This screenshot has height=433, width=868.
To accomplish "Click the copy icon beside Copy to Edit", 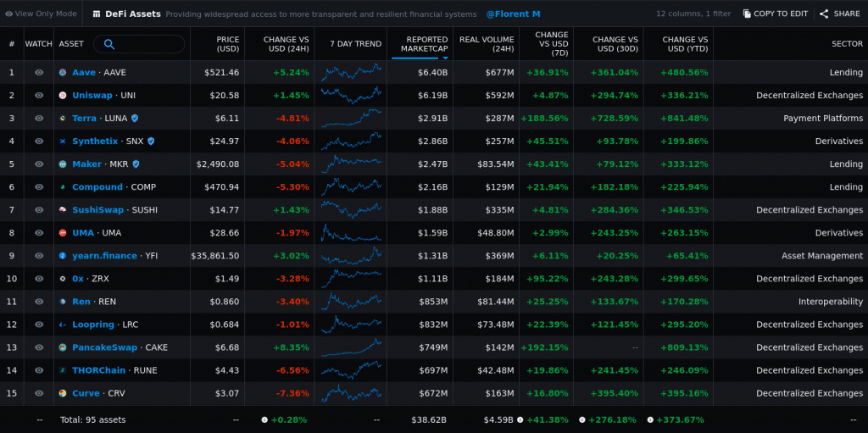I will coord(747,14).
